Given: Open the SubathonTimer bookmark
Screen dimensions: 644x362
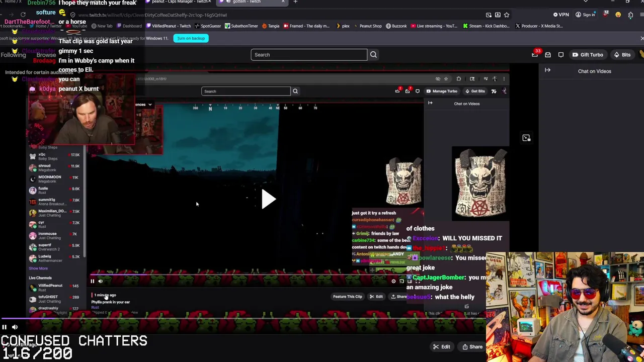Looking at the screenshot, I should click(242, 26).
